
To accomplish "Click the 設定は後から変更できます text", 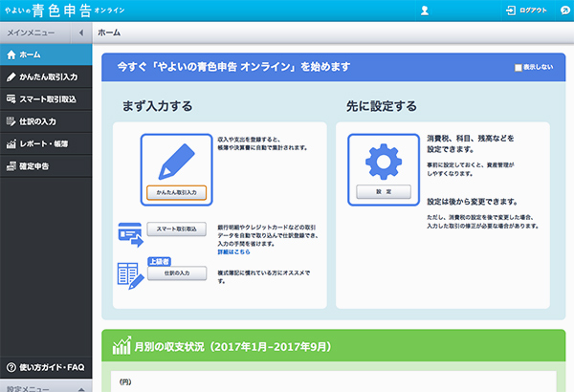I will pos(473,202).
